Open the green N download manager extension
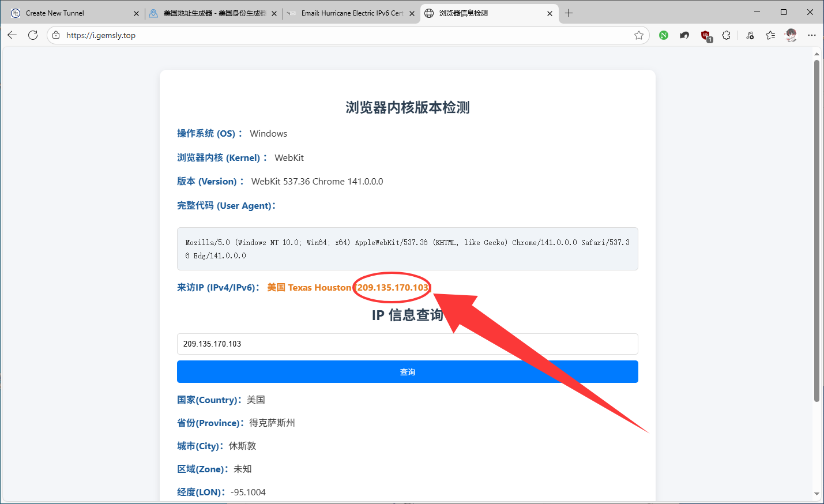 (x=664, y=35)
